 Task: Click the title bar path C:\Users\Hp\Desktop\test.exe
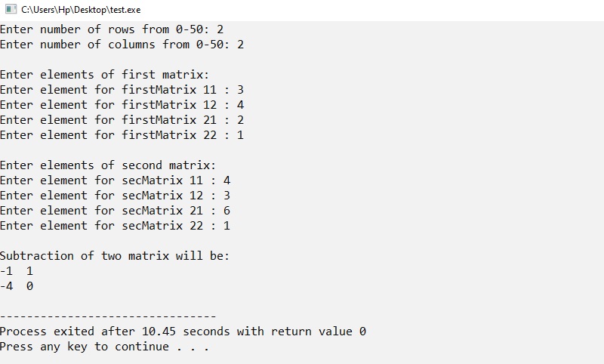81,10
